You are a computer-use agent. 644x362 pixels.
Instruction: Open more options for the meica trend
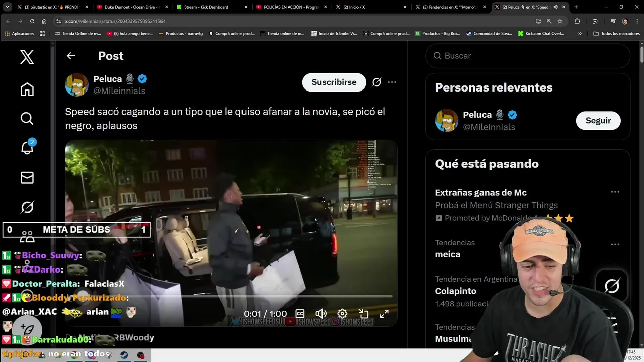pos(615,244)
